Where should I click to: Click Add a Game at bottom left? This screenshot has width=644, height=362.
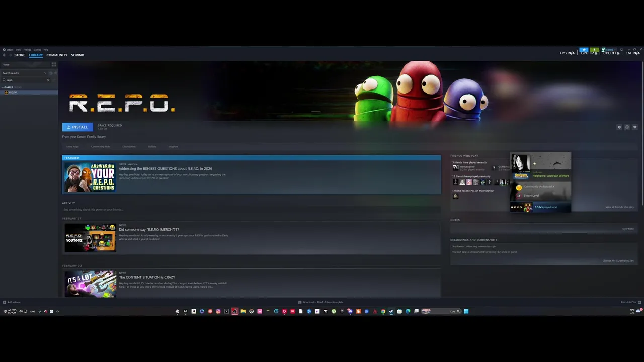(12, 302)
